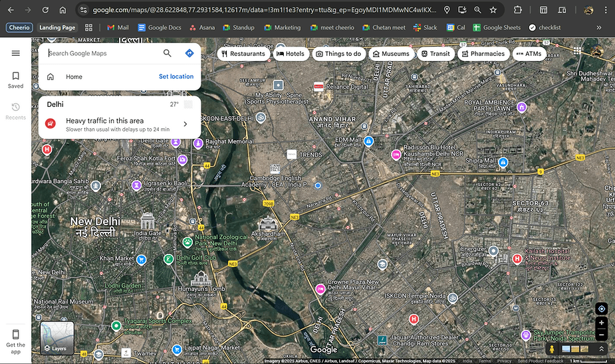Click the Search Google Maps input field
This screenshot has height=364, width=615.
click(x=103, y=53)
